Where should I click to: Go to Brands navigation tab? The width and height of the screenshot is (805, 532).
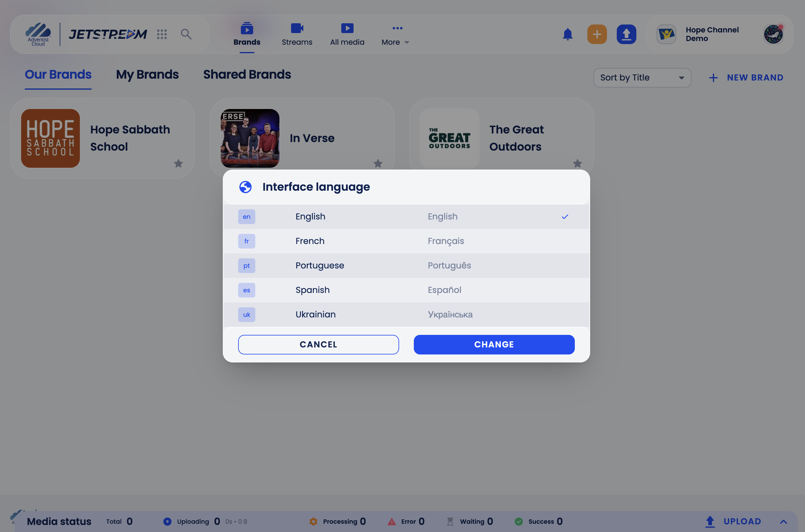pos(247,35)
